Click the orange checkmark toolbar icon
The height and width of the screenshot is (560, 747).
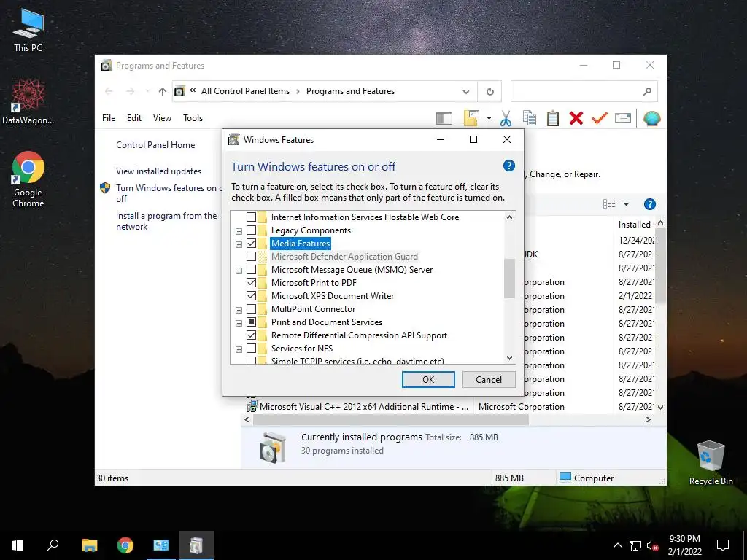pyautogui.click(x=600, y=118)
